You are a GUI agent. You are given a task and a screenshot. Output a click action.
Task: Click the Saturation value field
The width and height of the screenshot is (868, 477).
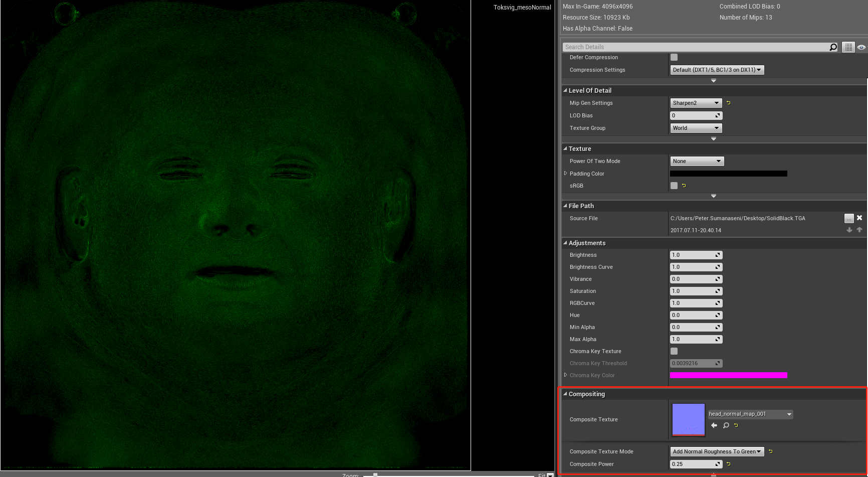696,291
